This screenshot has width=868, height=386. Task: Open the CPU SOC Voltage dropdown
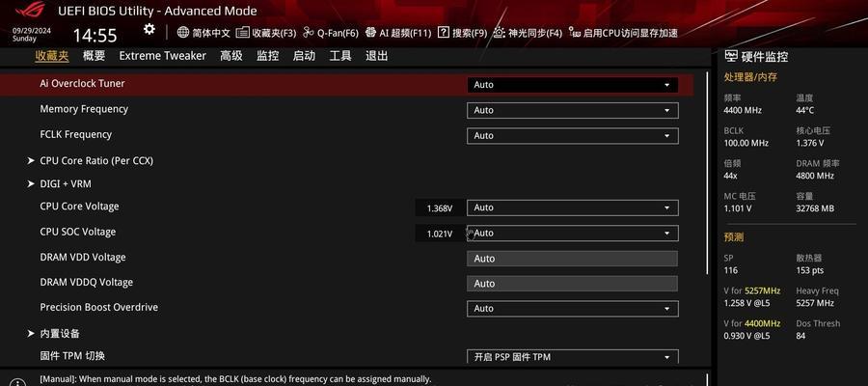(572, 234)
